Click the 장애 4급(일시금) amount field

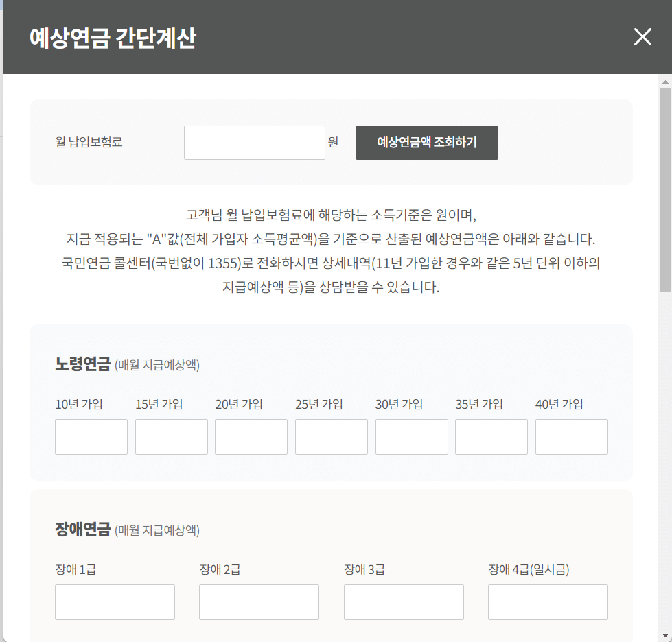coord(548,602)
